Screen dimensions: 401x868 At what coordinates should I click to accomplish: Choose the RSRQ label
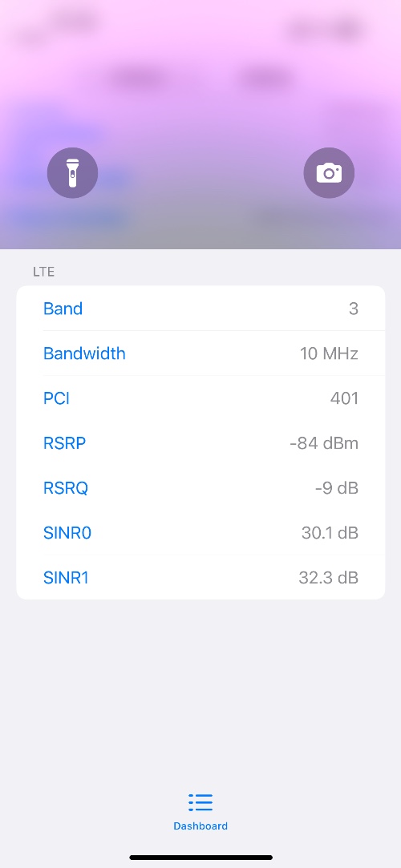coord(65,488)
